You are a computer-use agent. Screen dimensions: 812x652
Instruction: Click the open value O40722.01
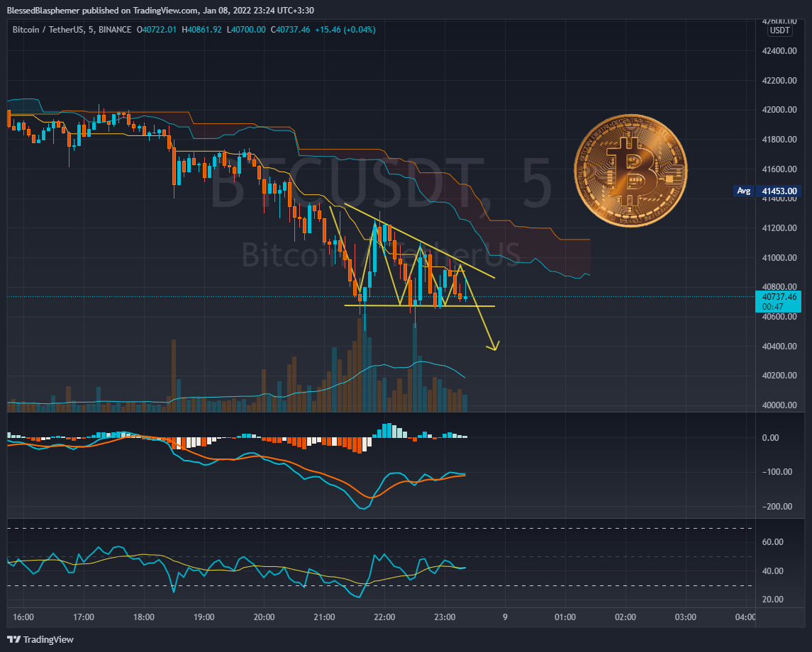click(157, 30)
